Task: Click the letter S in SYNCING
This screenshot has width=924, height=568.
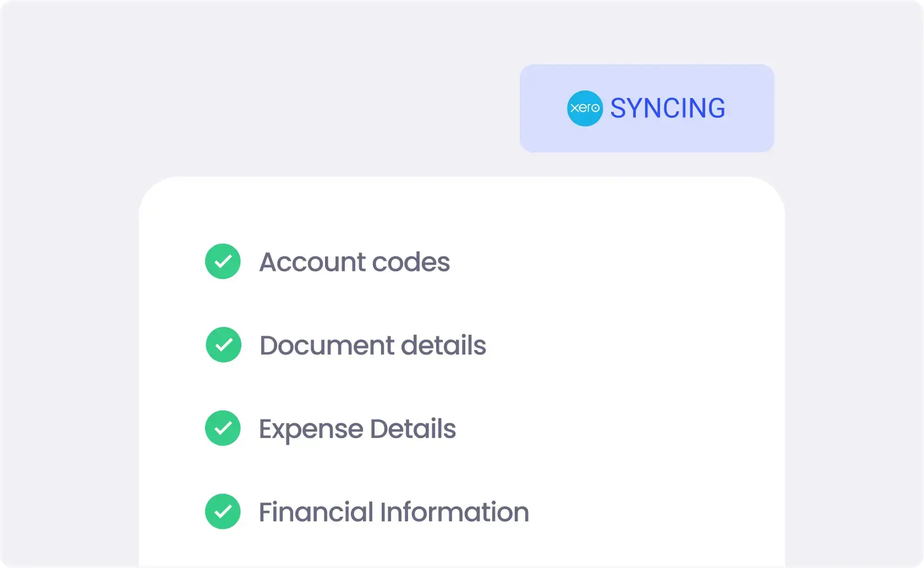Action: pyautogui.click(x=619, y=108)
